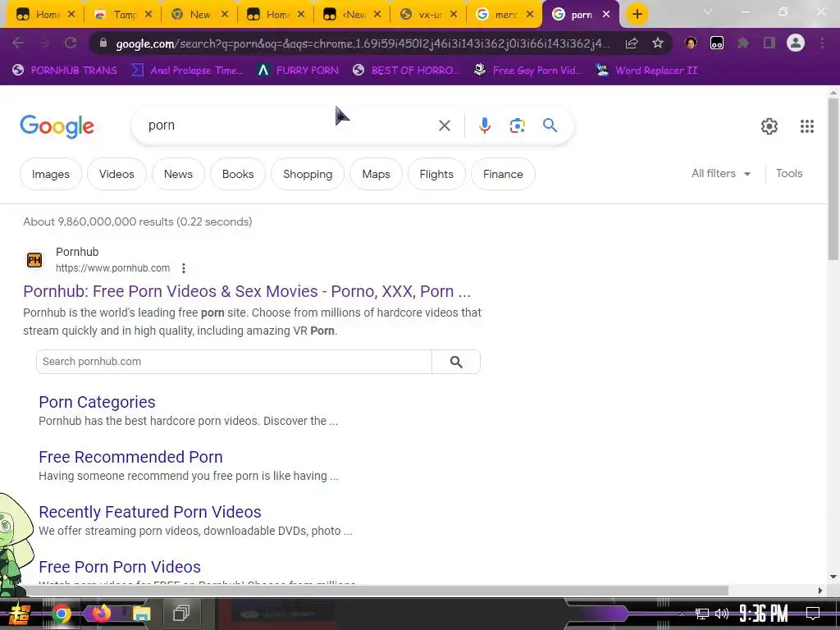Image resolution: width=840 pixels, height=630 pixels.
Task: Filter results by Books
Action: pos(238,174)
